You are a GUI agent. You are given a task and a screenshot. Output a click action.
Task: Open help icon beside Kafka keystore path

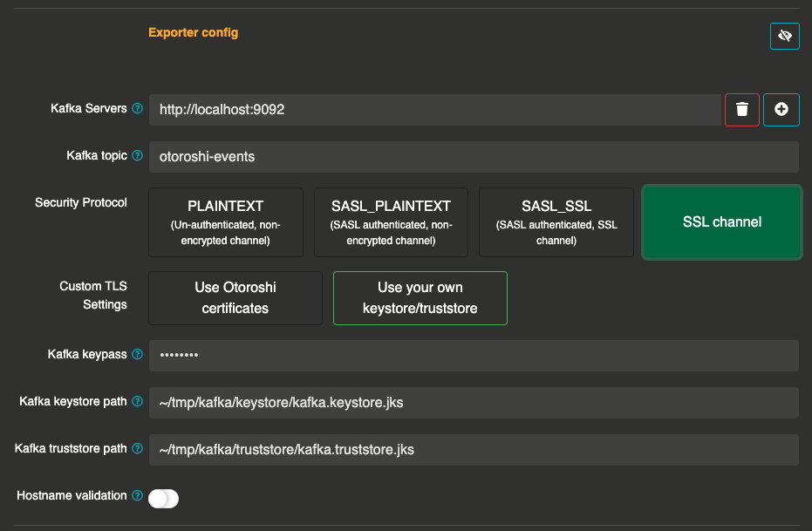(x=136, y=402)
